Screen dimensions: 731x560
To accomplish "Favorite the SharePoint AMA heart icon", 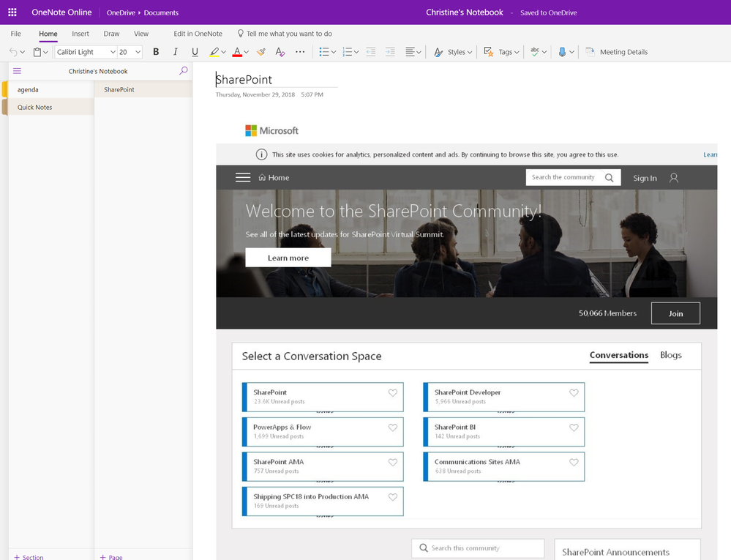I will [x=393, y=463].
